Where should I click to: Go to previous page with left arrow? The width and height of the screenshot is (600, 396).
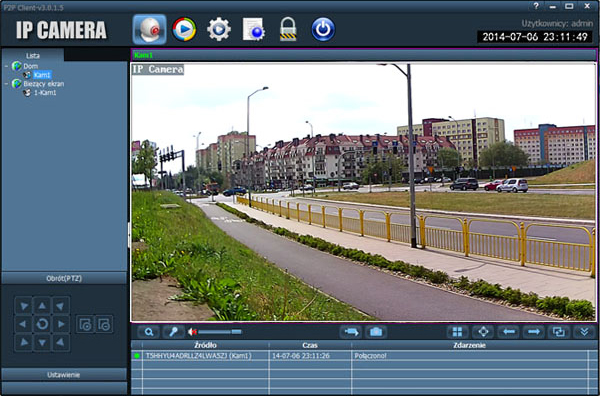pos(508,332)
